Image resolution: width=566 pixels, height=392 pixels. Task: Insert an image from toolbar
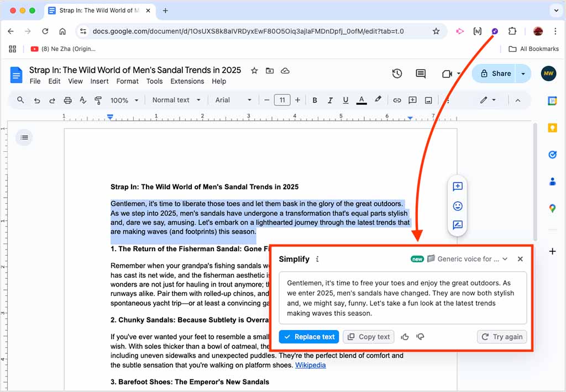[428, 100]
